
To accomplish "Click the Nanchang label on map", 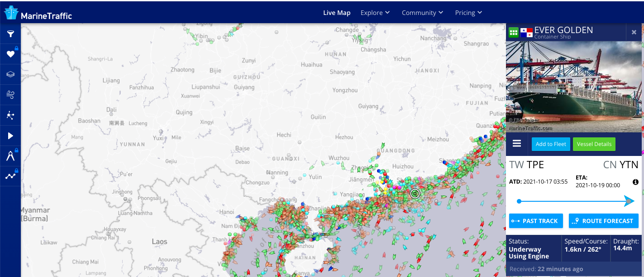I will click(433, 38).
